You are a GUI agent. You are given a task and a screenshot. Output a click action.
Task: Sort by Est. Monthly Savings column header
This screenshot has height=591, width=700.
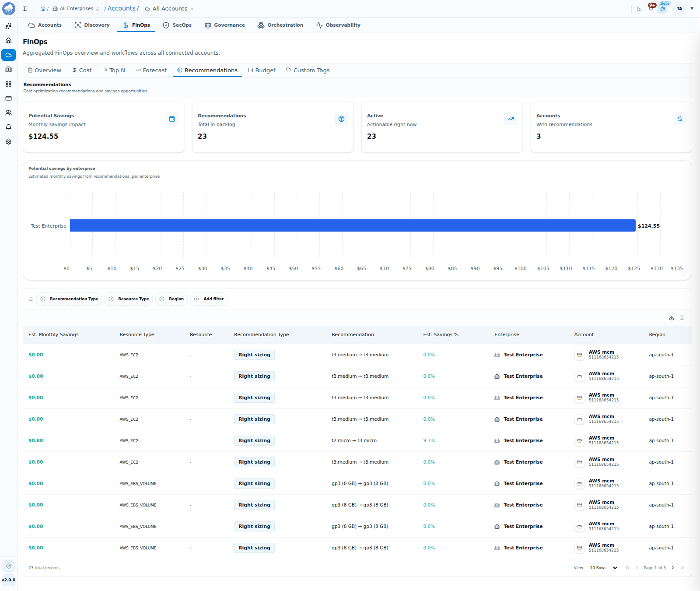[53, 334]
